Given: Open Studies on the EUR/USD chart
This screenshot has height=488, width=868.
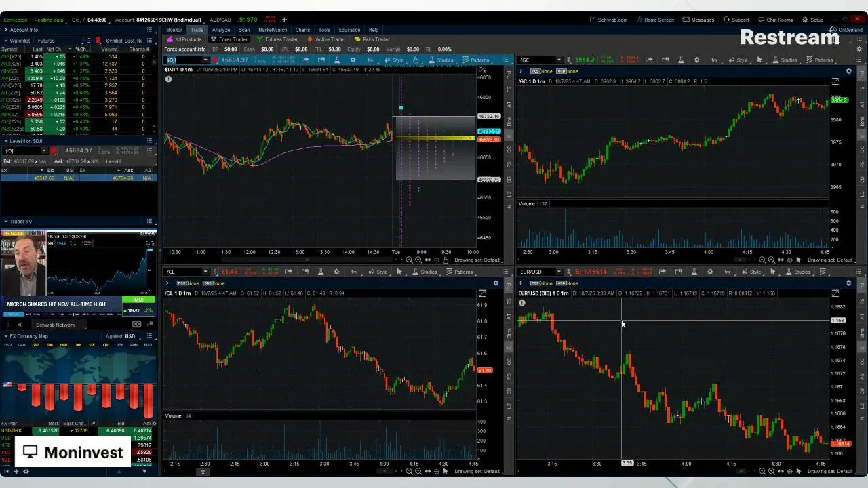Looking at the screenshot, I should pyautogui.click(x=798, y=272).
